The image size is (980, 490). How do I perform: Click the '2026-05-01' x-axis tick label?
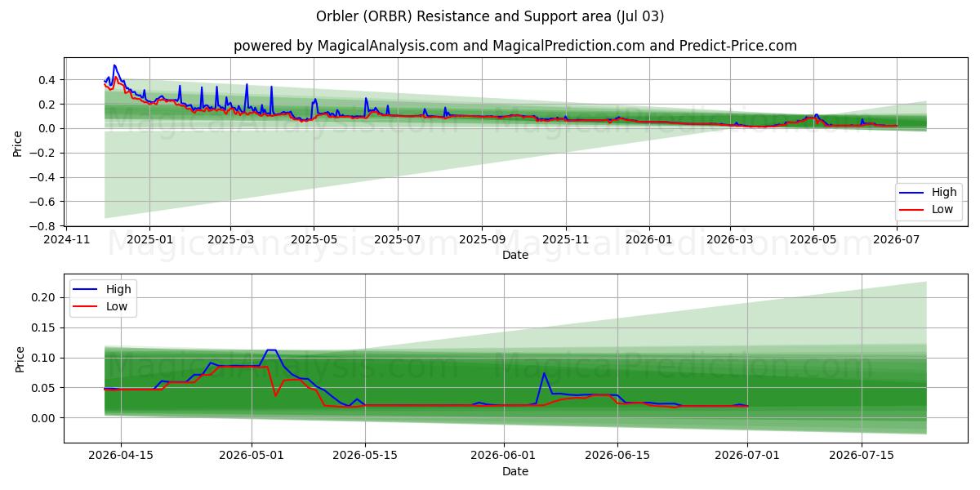[251, 456]
